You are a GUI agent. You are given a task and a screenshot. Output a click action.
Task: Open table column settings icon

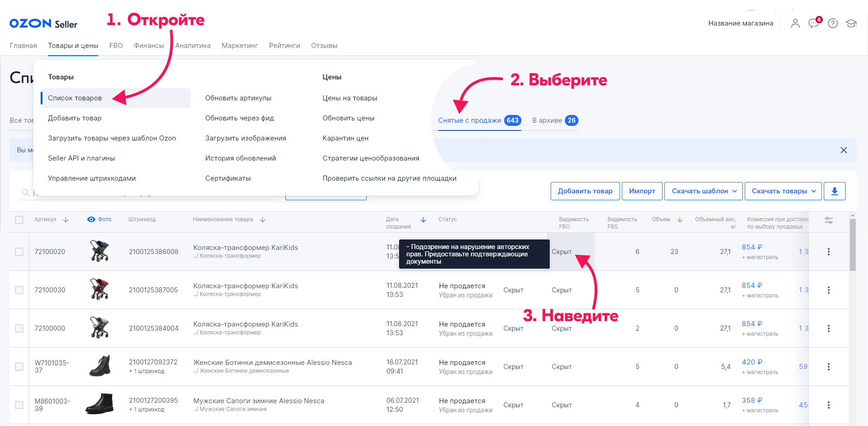click(x=828, y=220)
